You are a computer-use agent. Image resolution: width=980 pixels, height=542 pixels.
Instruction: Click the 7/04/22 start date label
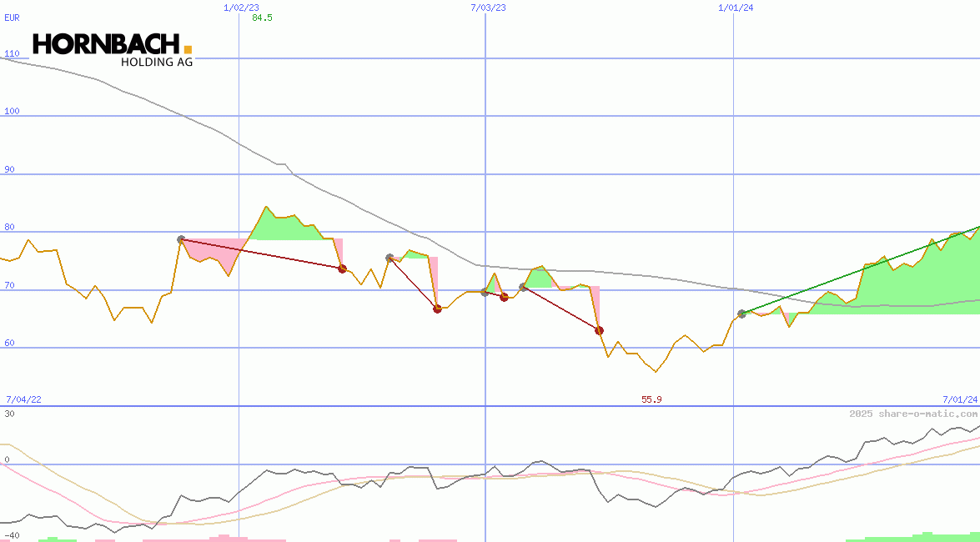(23, 399)
